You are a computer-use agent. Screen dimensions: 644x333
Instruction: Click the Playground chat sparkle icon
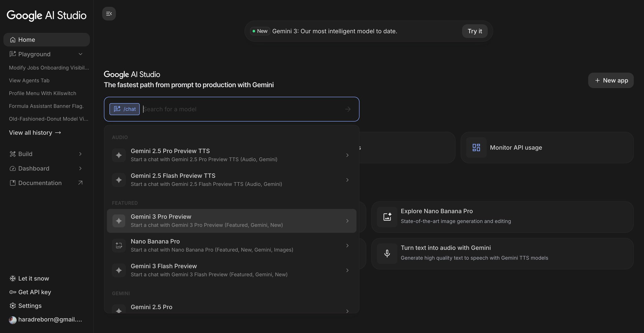tap(13, 54)
